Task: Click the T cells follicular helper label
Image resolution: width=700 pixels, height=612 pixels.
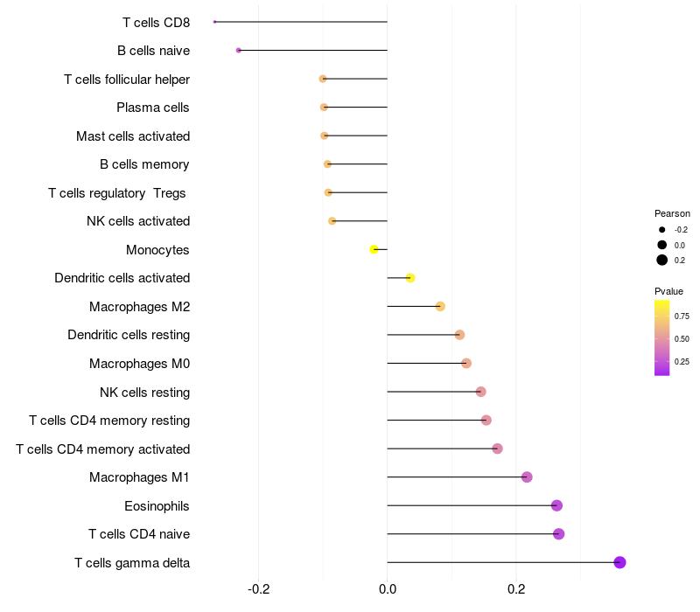Action: pyautogui.click(x=127, y=80)
